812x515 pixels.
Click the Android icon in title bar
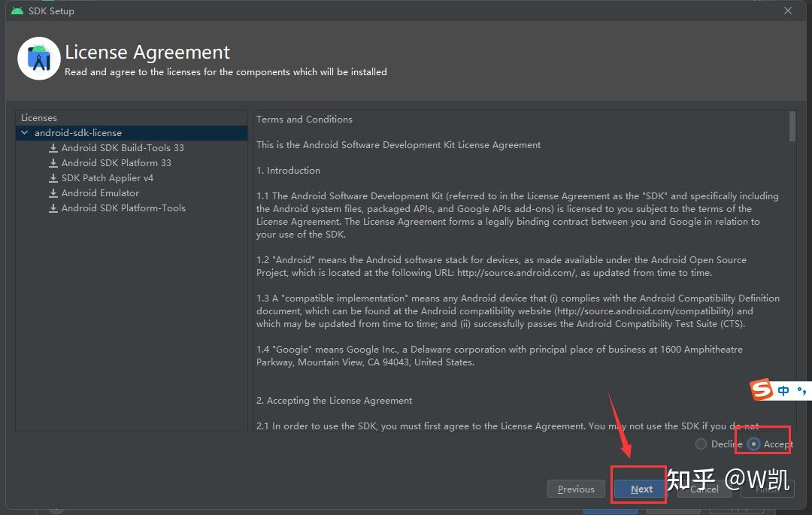(x=17, y=11)
